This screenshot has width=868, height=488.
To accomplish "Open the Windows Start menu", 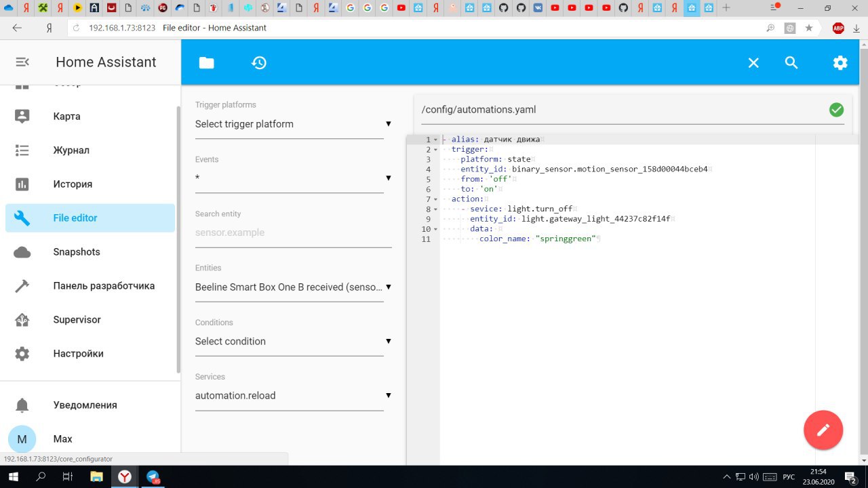I will tap(14, 477).
